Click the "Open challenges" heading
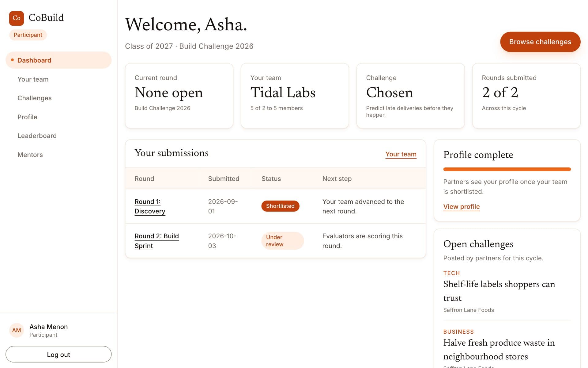The image size is (588, 368). click(478, 244)
